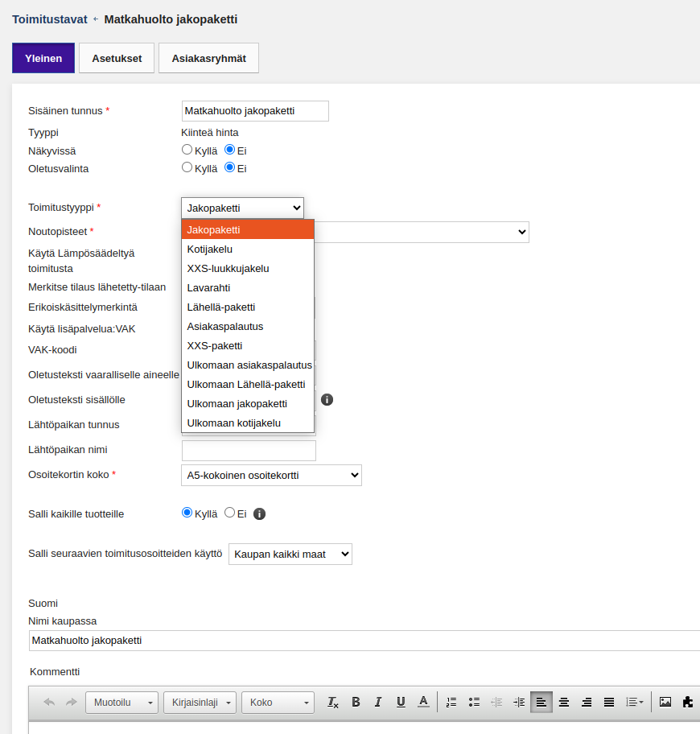The height and width of the screenshot is (734, 700).
Task: Insert bulleted list
Action: tap(474, 702)
